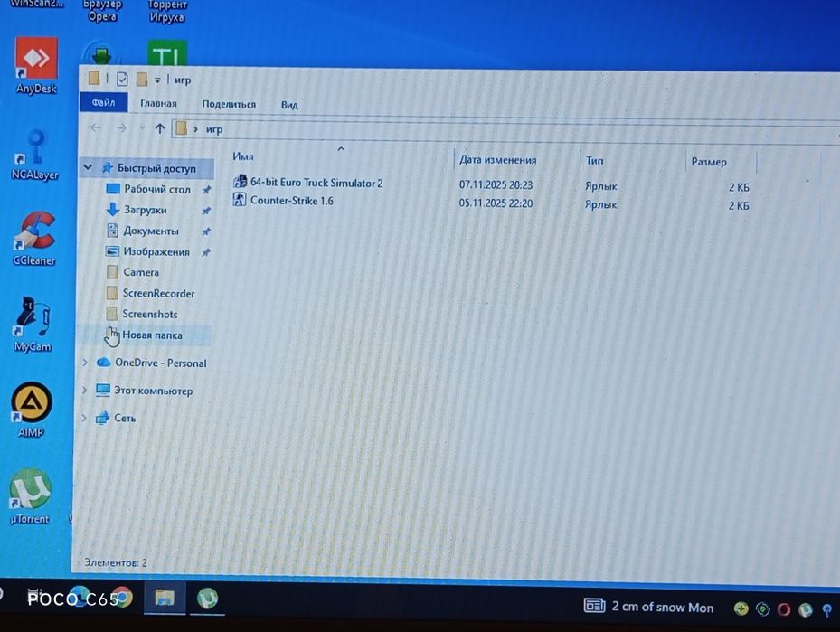Open recent locations dropdown arrow
Image resolution: width=840 pixels, height=632 pixels.
point(141,128)
